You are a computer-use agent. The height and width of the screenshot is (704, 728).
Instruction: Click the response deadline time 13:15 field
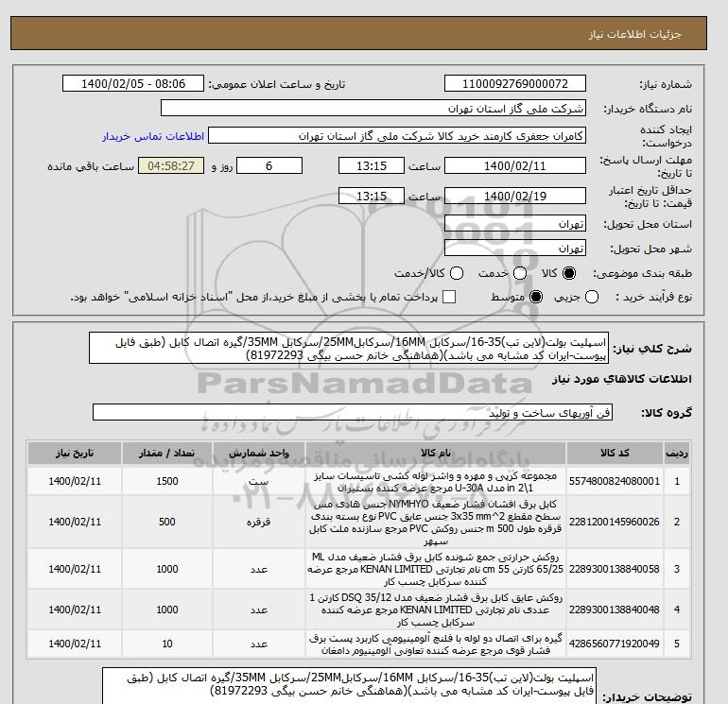pos(372,165)
